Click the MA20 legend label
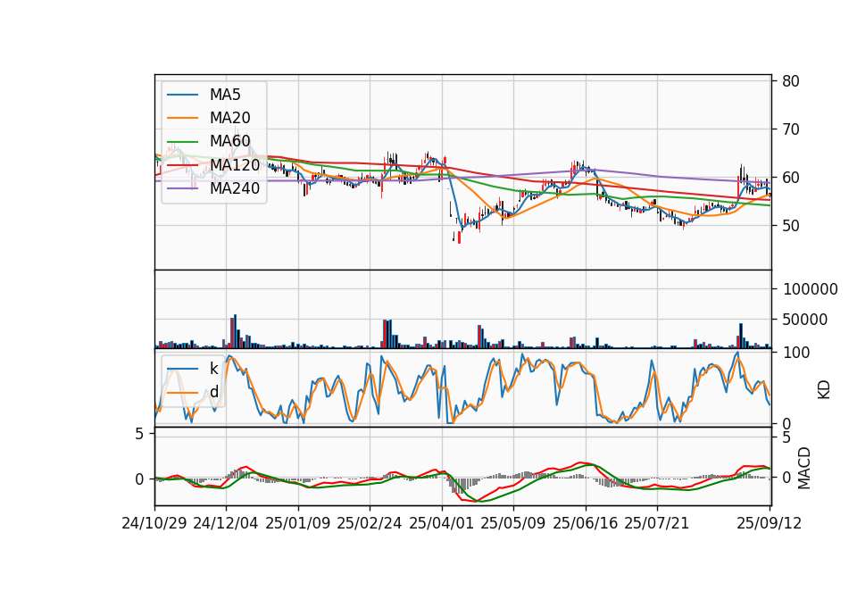This screenshot has height=616, width=857. click(229, 118)
